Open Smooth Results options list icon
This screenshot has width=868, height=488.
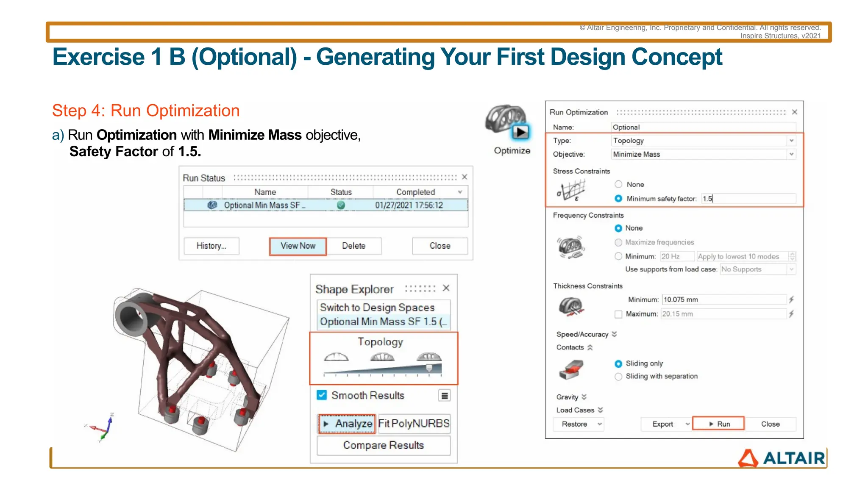click(x=444, y=396)
